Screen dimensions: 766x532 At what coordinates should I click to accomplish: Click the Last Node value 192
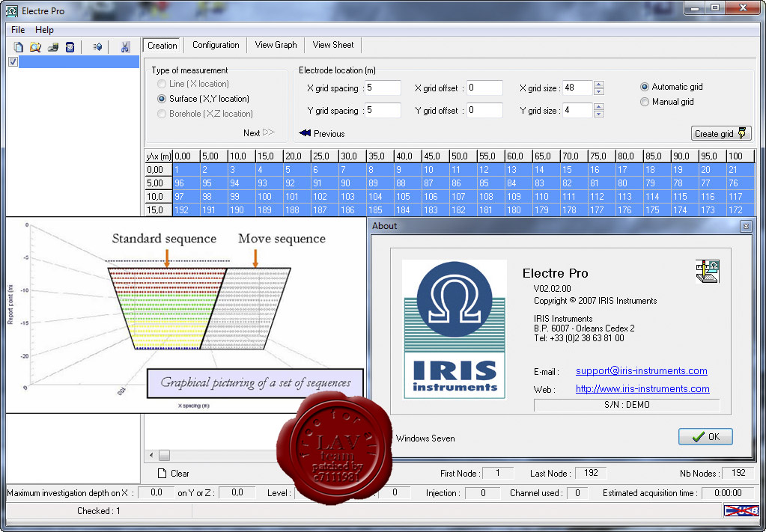[591, 473]
